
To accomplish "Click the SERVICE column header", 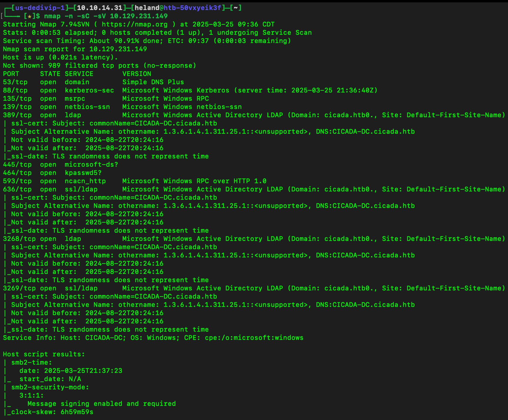I will tap(79, 74).
